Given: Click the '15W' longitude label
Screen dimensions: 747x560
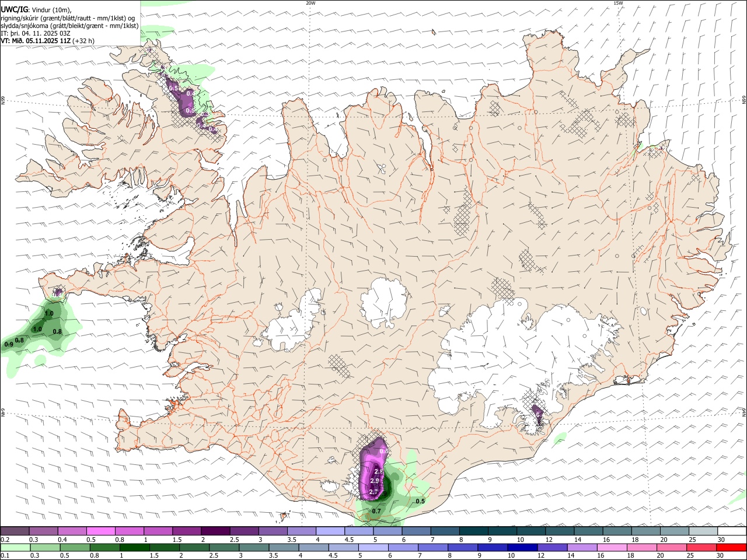Looking at the screenshot, I should pos(618,3).
